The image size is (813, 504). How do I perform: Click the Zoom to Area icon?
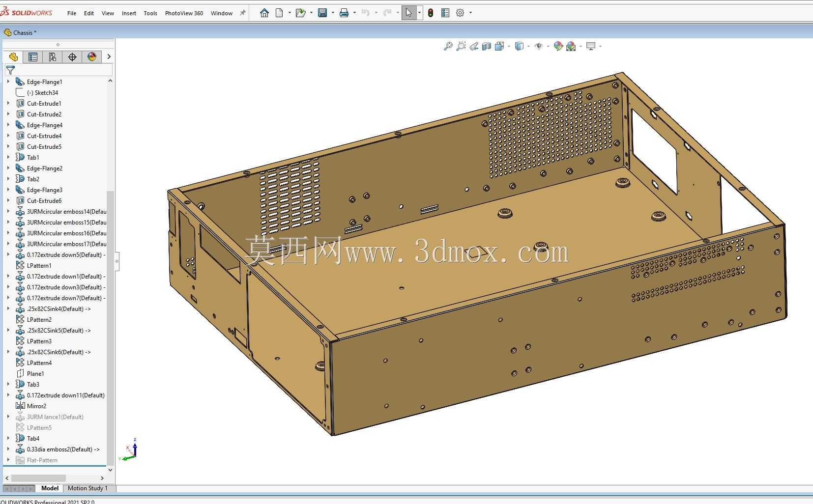tap(461, 46)
